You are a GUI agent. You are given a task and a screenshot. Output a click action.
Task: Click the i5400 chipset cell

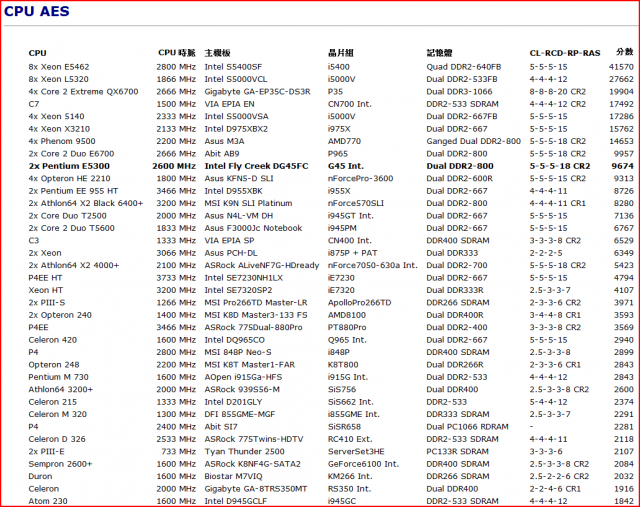(x=339, y=67)
